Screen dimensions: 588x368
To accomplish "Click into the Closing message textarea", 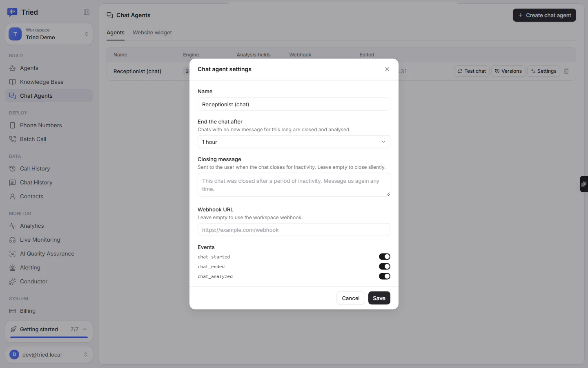I will point(294,185).
